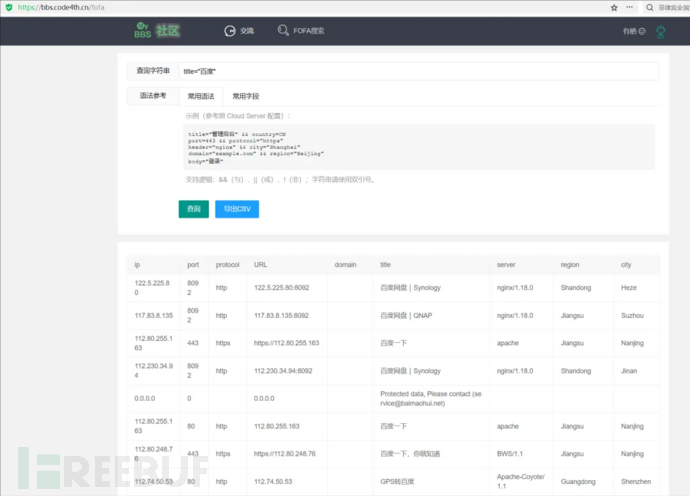
Task: Click the green 查询 button
Action: pyautogui.click(x=193, y=209)
